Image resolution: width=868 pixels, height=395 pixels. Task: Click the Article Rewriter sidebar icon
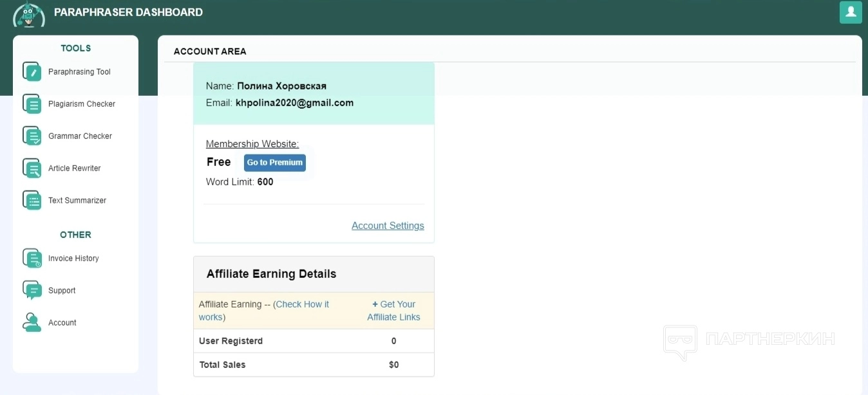click(32, 168)
